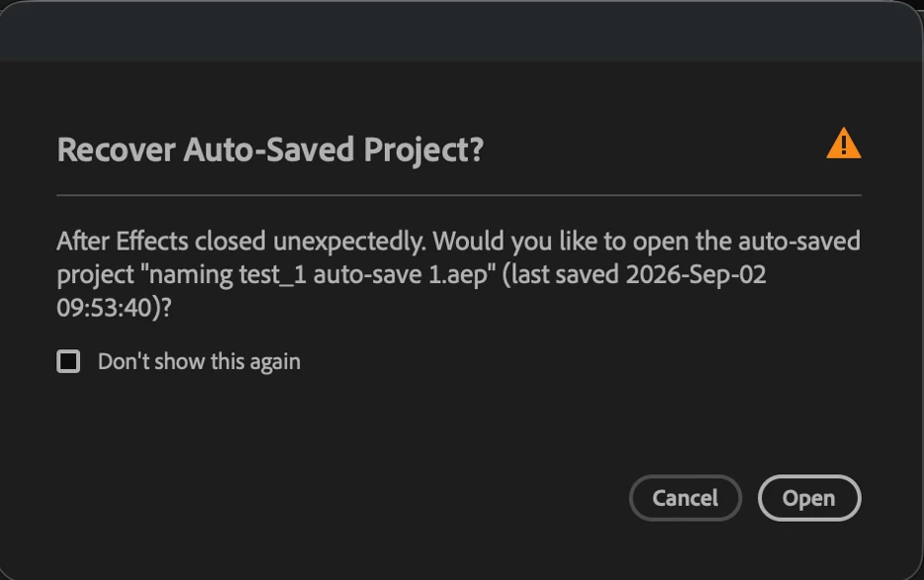The image size is (924, 580).
Task: Click the horizontal divider under the heading
Action: click(x=459, y=195)
